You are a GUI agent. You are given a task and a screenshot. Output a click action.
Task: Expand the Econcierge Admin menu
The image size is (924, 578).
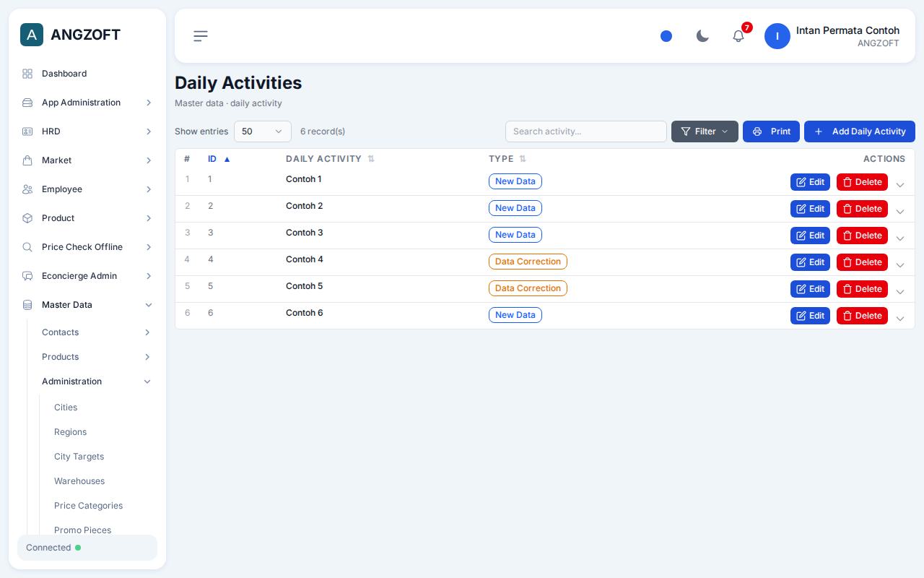[87, 276]
